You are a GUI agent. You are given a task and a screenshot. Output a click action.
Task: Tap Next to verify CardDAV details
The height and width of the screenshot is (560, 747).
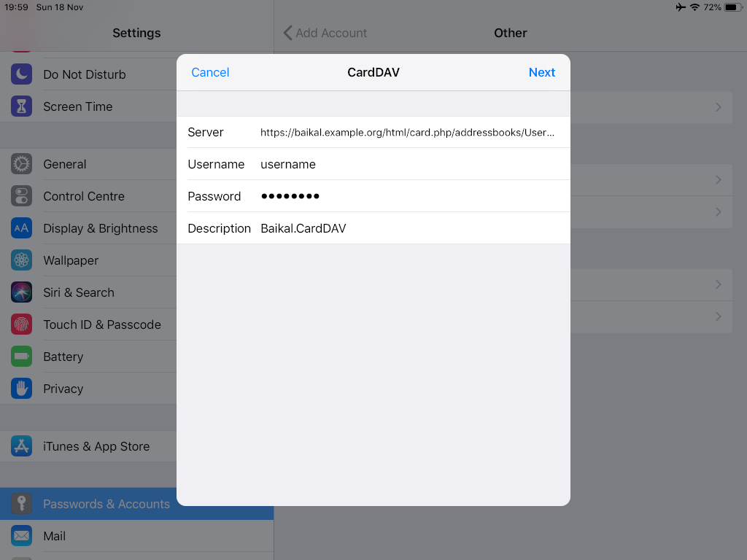[542, 72]
